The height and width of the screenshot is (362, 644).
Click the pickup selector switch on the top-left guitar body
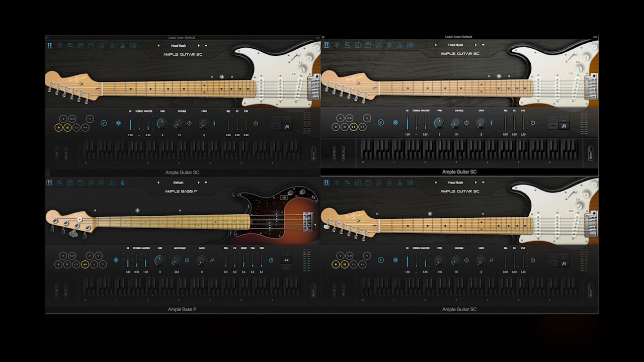tap(294, 57)
